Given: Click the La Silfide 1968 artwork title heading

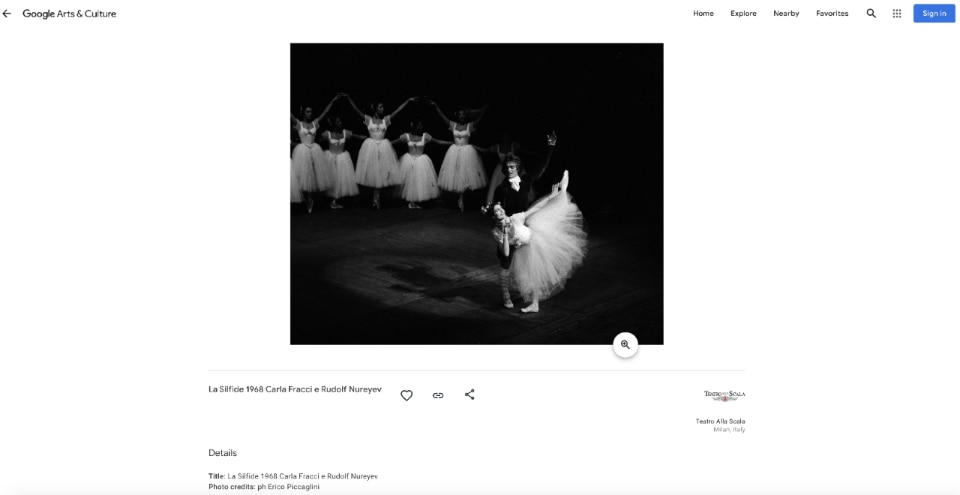Looking at the screenshot, I should coord(294,389).
